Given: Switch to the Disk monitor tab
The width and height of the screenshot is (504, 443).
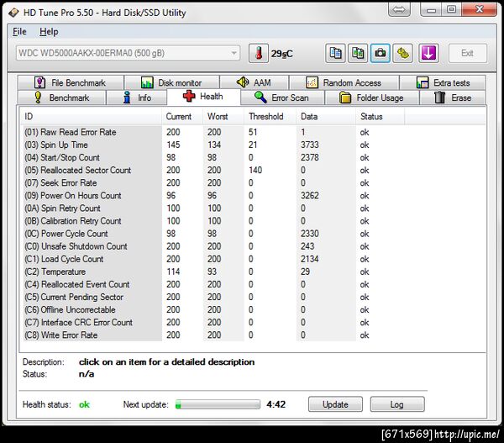Looking at the screenshot, I should [x=172, y=82].
